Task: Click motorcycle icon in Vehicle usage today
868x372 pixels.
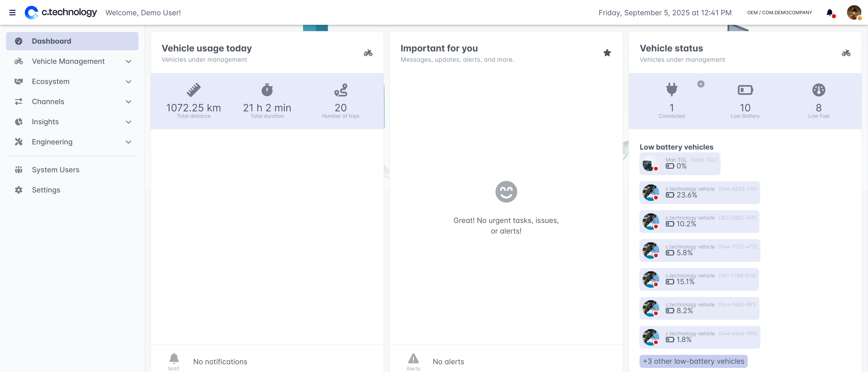Action: point(368,53)
